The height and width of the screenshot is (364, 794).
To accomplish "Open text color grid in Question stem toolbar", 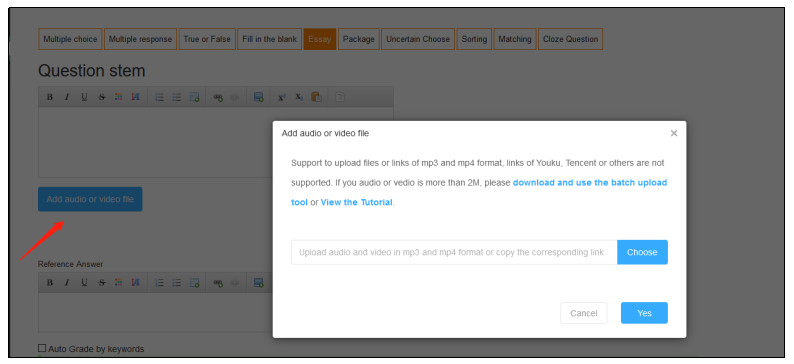I will tap(118, 97).
